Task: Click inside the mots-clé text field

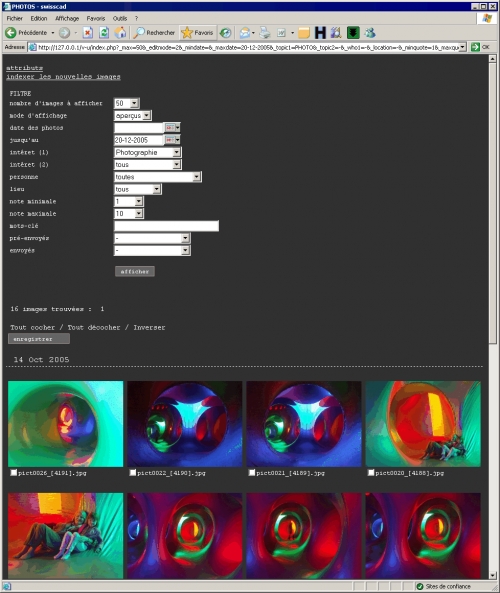Action: (166, 226)
